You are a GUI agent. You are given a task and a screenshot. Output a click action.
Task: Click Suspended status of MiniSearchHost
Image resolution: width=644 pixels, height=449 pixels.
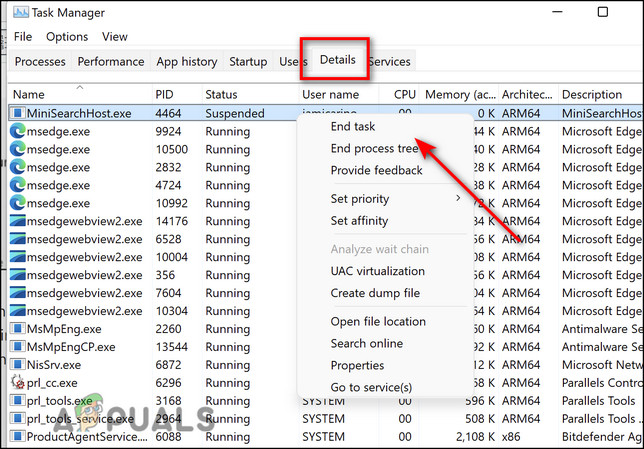(235, 113)
